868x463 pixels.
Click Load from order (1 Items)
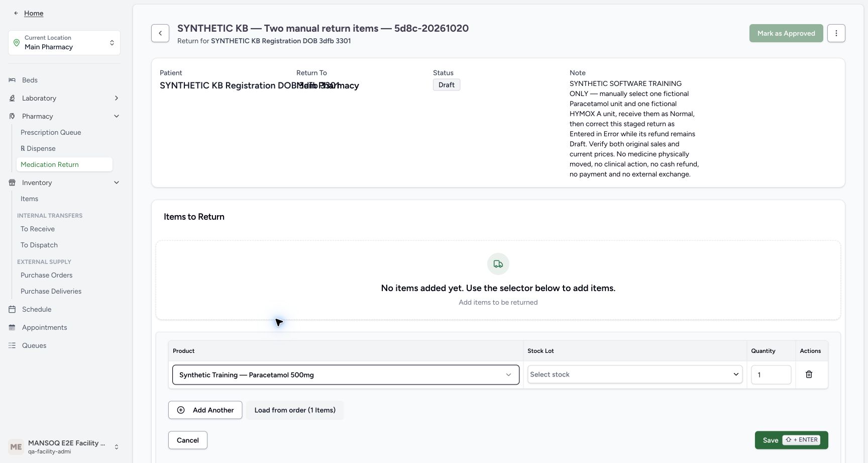tap(295, 410)
